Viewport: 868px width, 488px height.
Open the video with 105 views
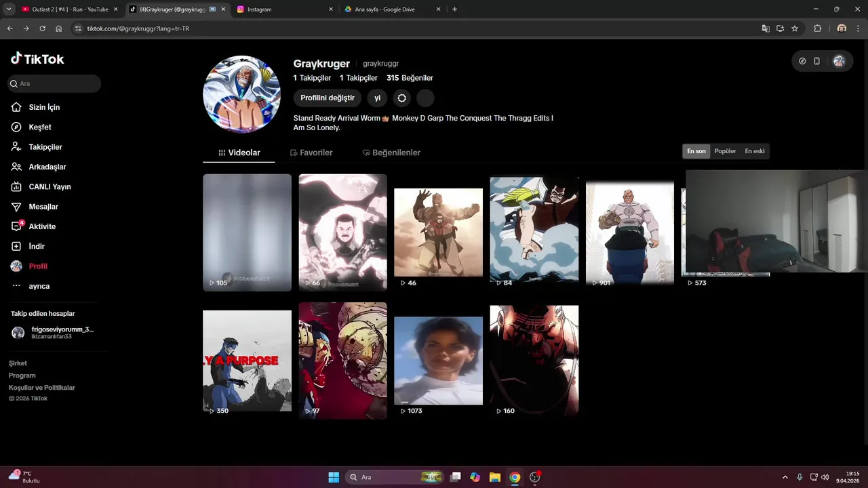pos(247,232)
